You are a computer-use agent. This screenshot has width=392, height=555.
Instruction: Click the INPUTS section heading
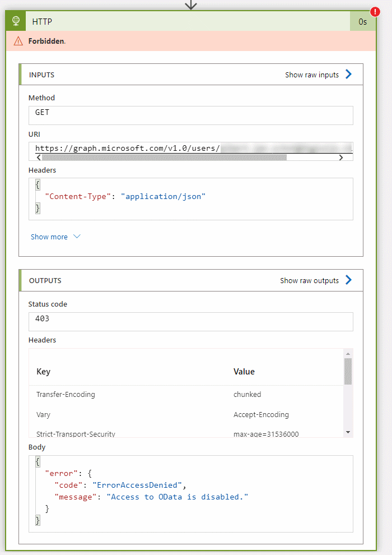[41, 75]
